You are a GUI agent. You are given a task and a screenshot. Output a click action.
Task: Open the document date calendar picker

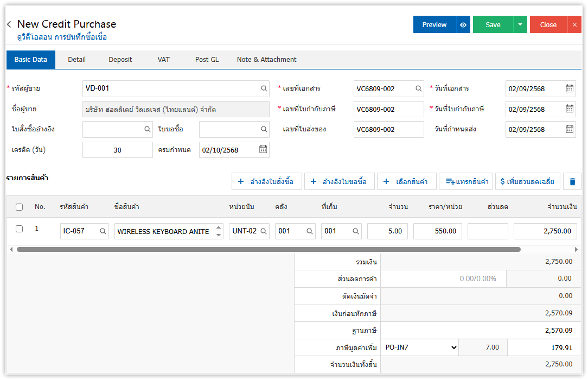[x=569, y=88]
